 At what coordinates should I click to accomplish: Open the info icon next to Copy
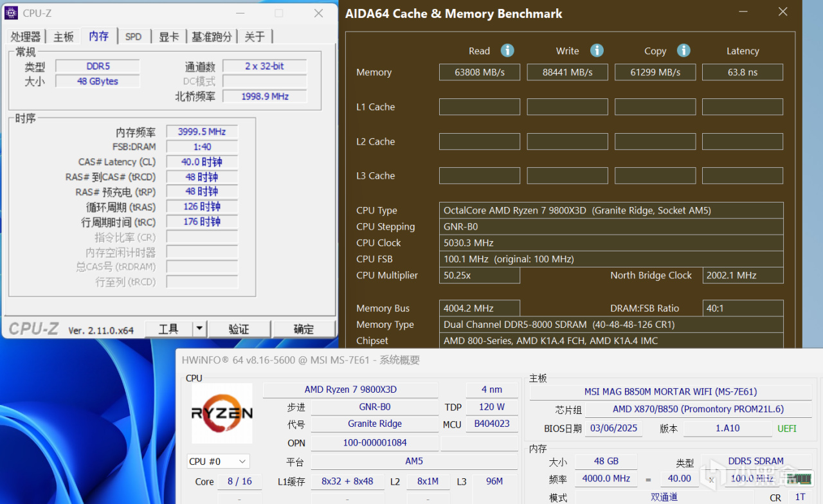coord(683,50)
